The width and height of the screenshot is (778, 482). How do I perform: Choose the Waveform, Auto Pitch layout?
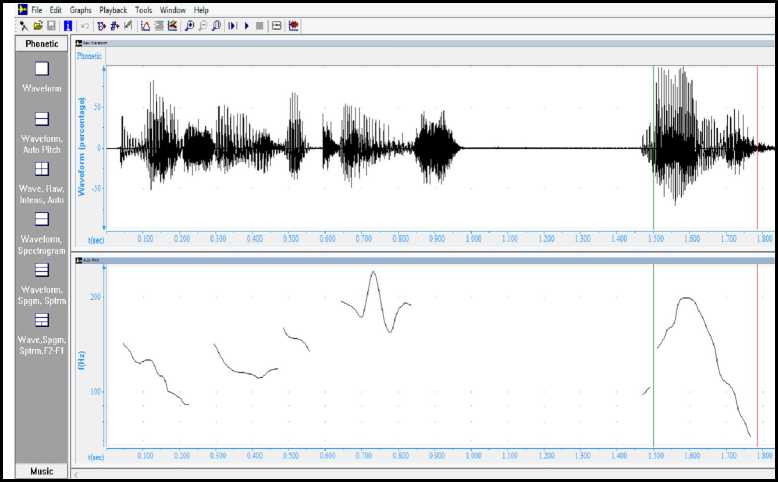click(42, 118)
